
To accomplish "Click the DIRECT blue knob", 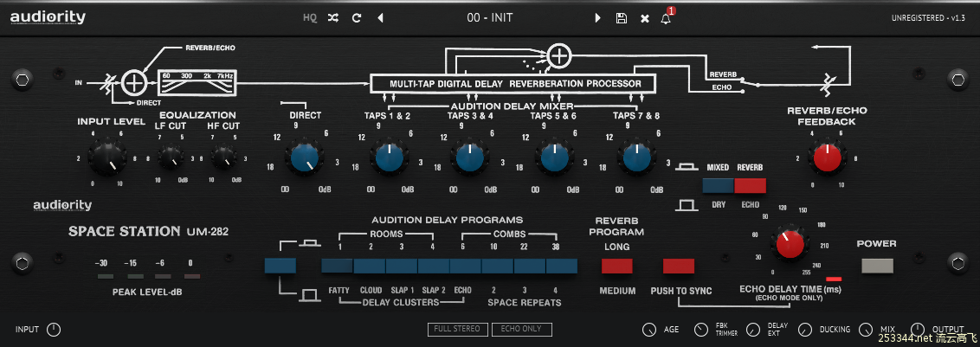I will pos(306,157).
